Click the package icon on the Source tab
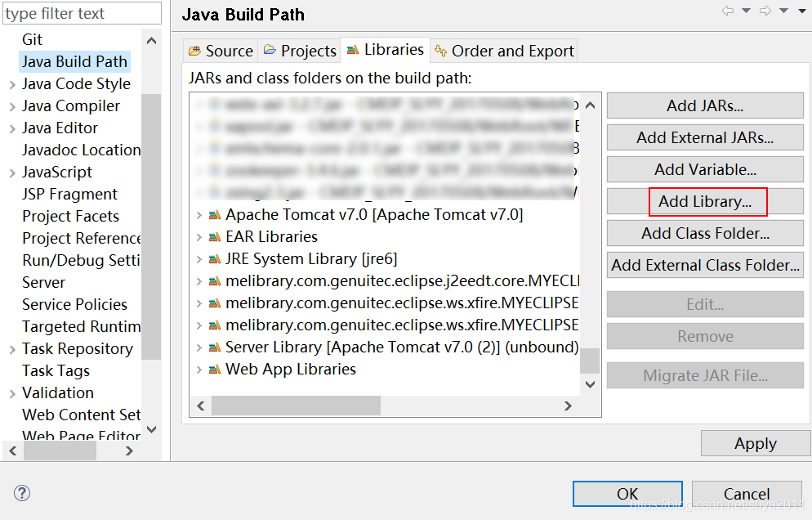This screenshot has height=520, width=812. tap(196, 50)
